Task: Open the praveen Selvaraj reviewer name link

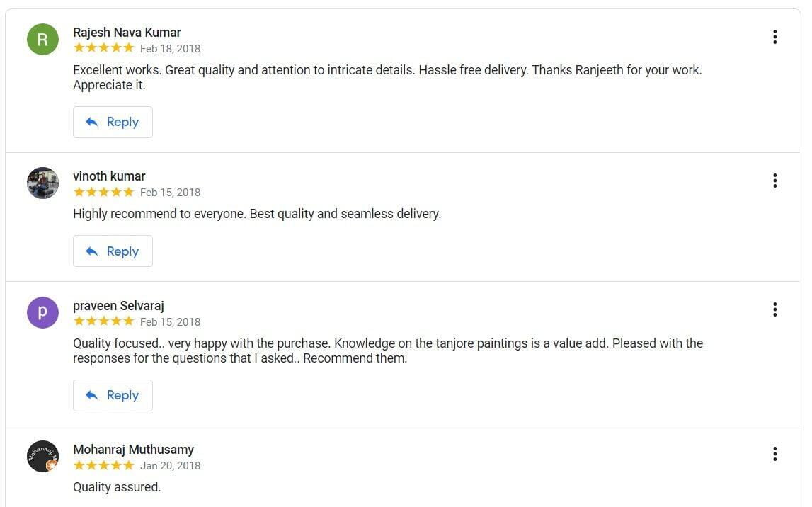Action: pyautogui.click(x=118, y=306)
